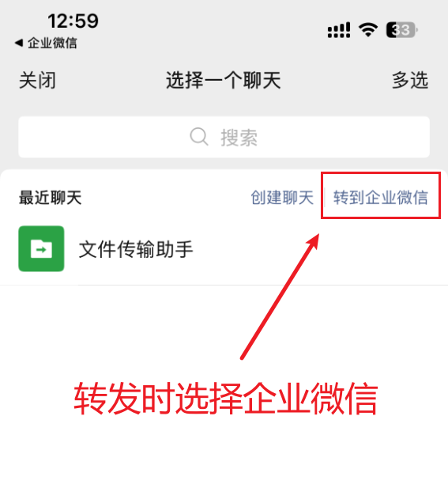Tap the 选择一个聊天 page title
This screenshot has width=448, height=503.
click(x=224, y=80)
